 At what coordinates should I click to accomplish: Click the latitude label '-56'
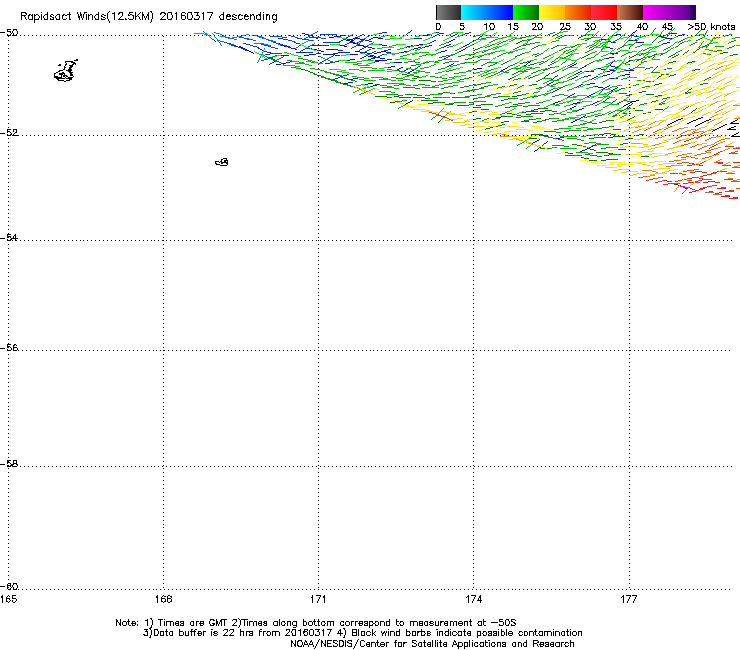coord(9,348)
